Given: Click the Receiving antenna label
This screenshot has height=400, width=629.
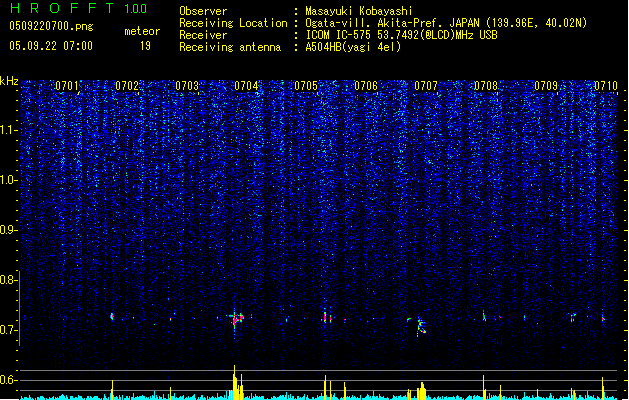Looking at the screenshot, I should 230,47.
